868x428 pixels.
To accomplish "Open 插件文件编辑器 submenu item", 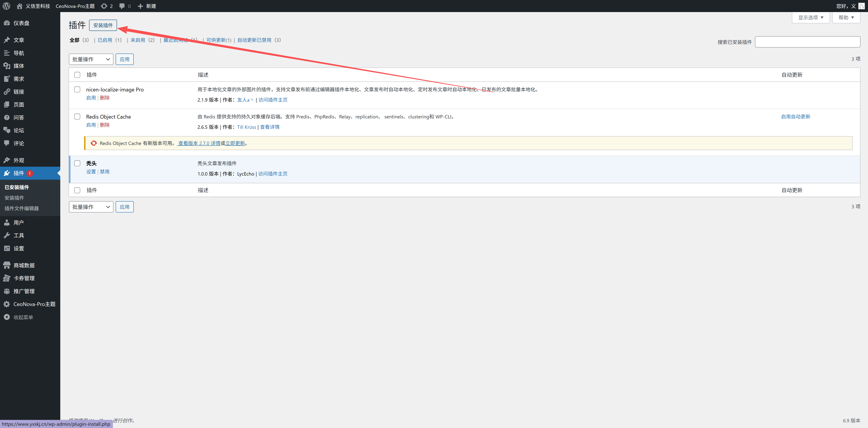I will pyautogui.click(x=21, y=208).
